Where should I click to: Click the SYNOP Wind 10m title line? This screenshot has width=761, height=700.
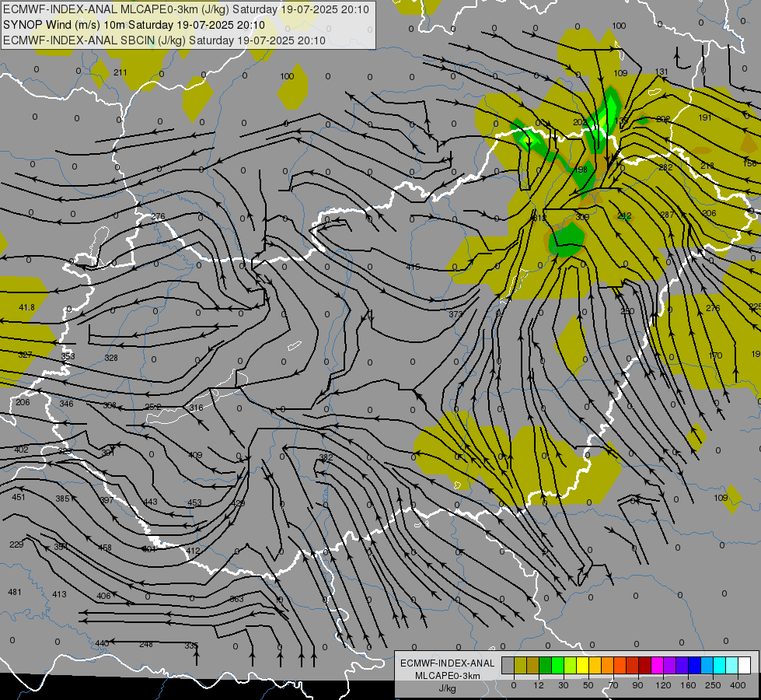(134, 25)
